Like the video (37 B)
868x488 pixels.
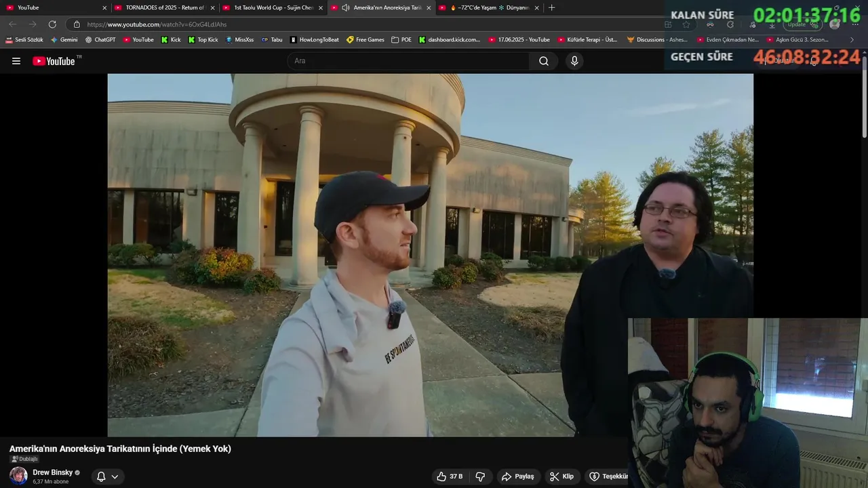(x=450, y=476)
